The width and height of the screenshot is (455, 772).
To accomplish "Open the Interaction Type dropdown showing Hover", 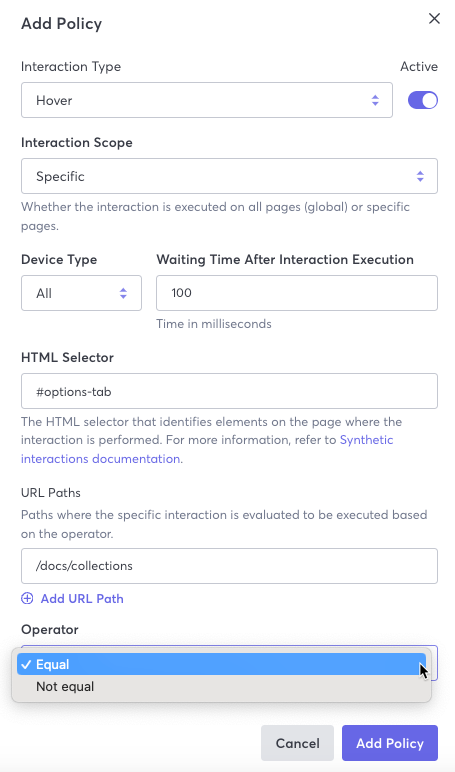I will pyautogui.click(x=207, y=100).
